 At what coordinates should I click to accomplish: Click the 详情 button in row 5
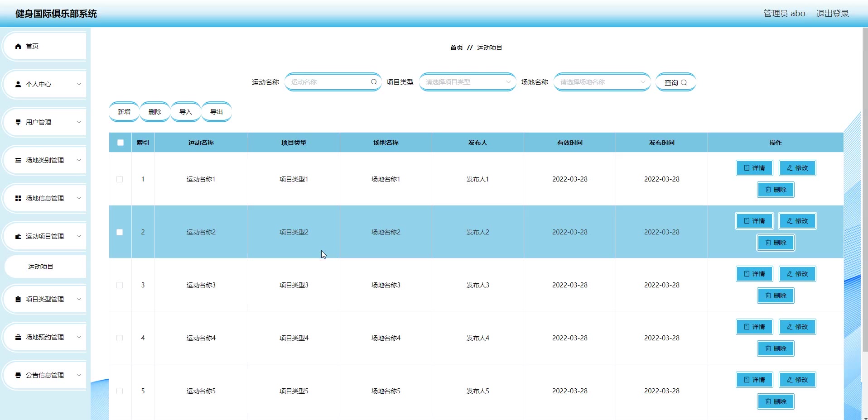click(x=754, y=380)
